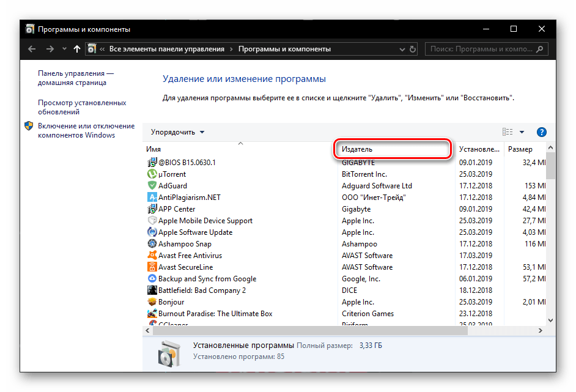Click the Avast Free Antivirus icon

[153, 256]
